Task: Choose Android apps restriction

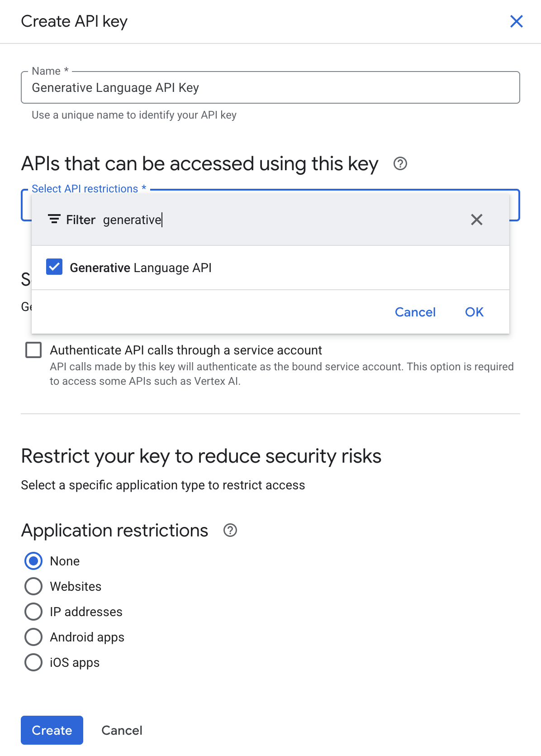Action: [x=33, y=637]
